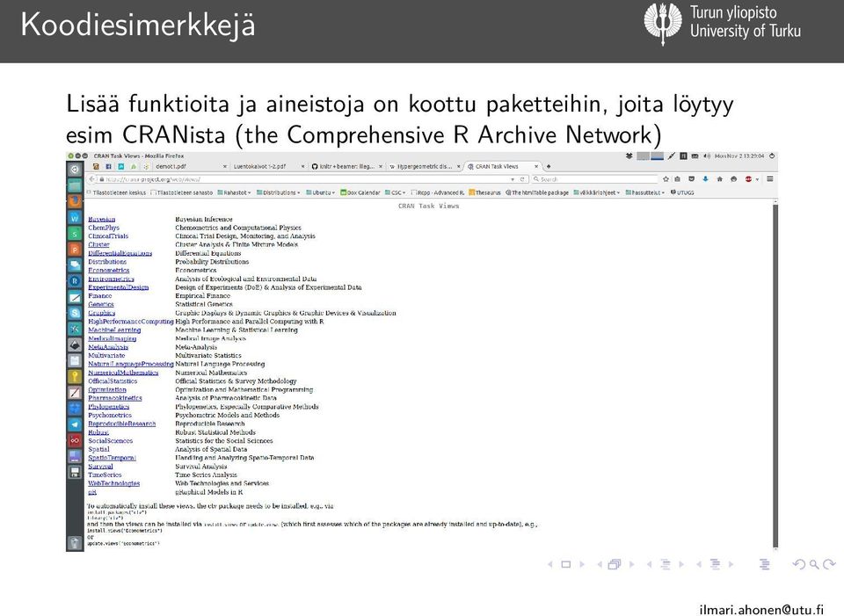Open the Bayesian task view link
The image size is (844, 616).
pos(101,220)
